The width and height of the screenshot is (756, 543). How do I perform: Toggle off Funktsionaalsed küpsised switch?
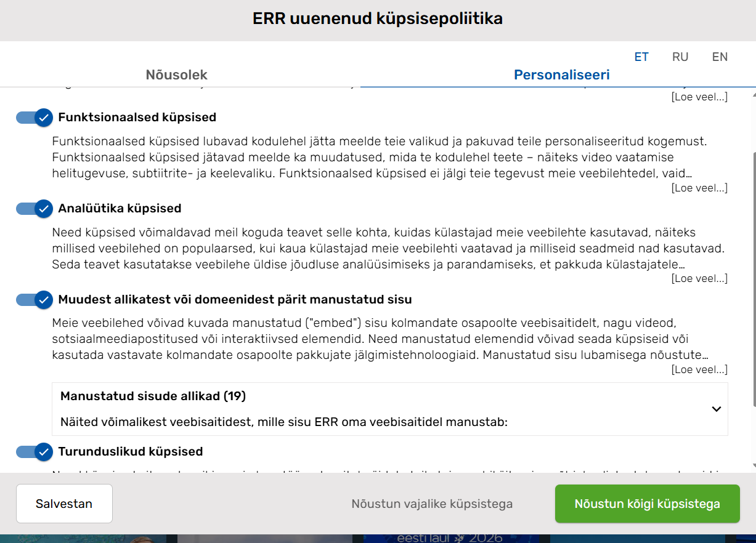point(35,118)
